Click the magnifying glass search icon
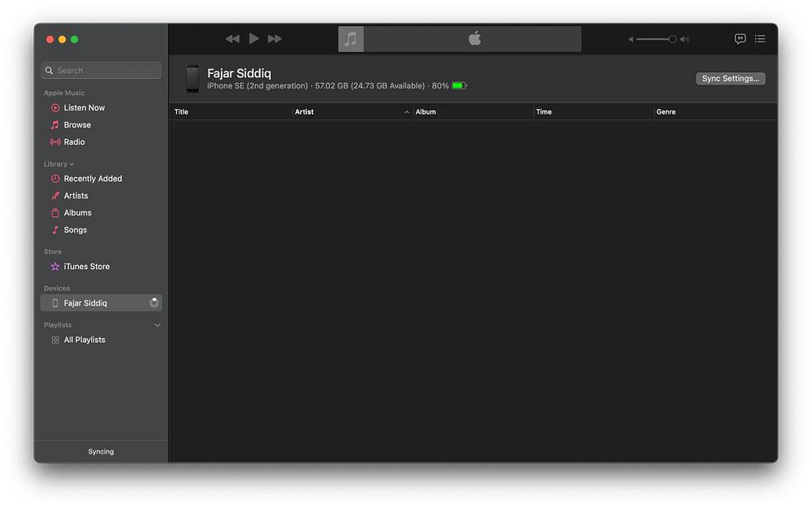This screenshot has width=812, height=508. point(50,71)
